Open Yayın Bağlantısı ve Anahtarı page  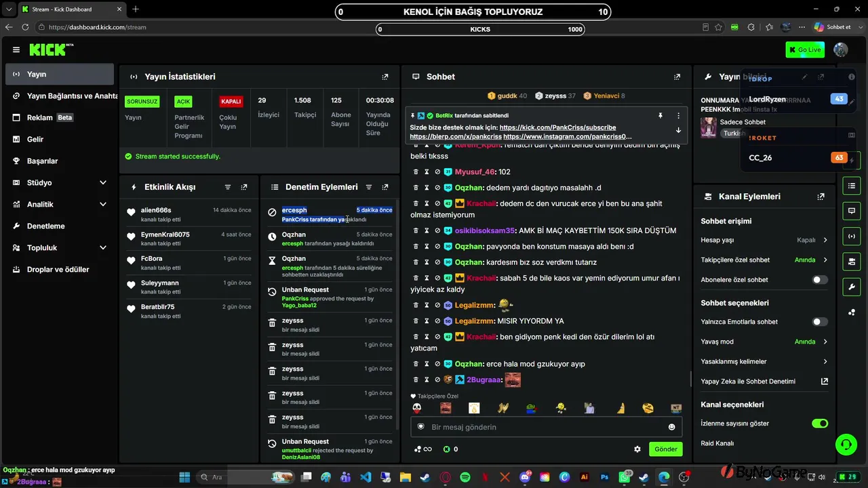(x=60, y=96)
